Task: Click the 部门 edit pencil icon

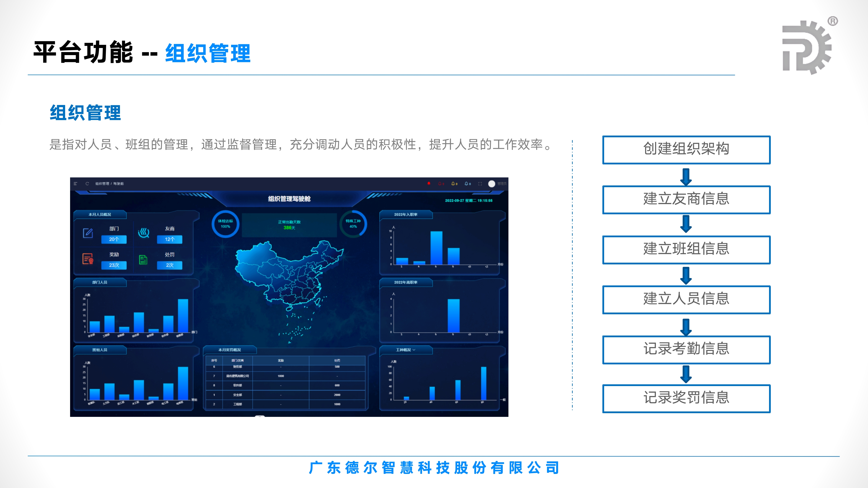Action: pos(88,233)
